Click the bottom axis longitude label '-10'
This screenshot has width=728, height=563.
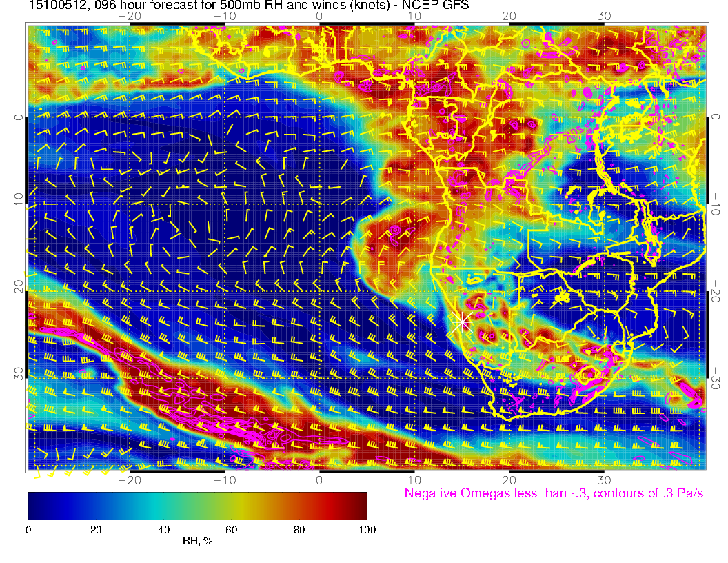[224, 480]
